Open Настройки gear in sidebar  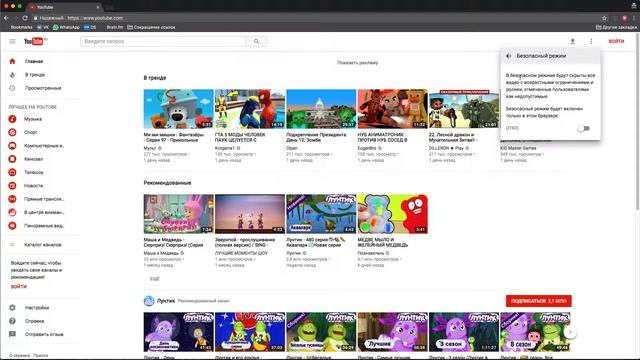[x=12, y=308]
